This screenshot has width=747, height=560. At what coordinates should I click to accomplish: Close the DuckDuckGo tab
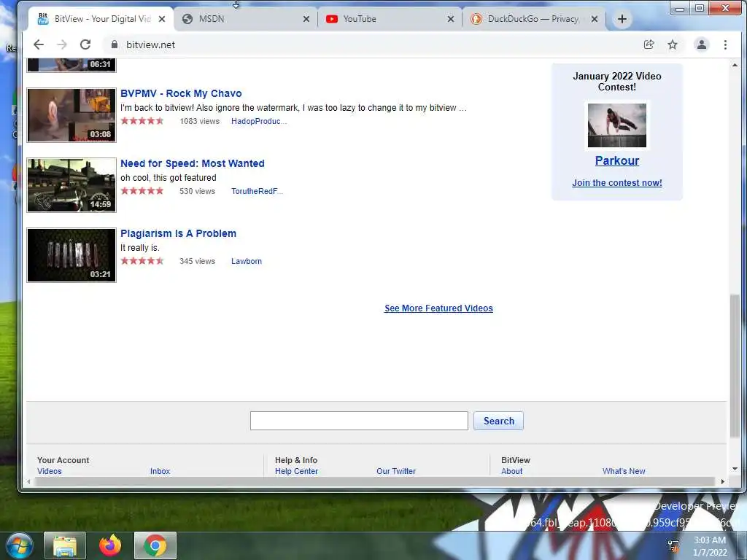point(595,19)
